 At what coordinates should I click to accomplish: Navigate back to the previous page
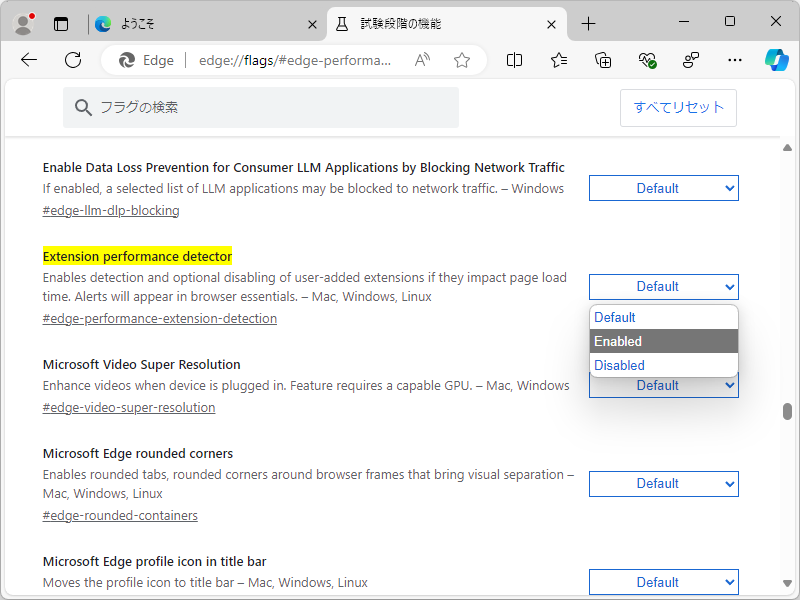[28, 60]
